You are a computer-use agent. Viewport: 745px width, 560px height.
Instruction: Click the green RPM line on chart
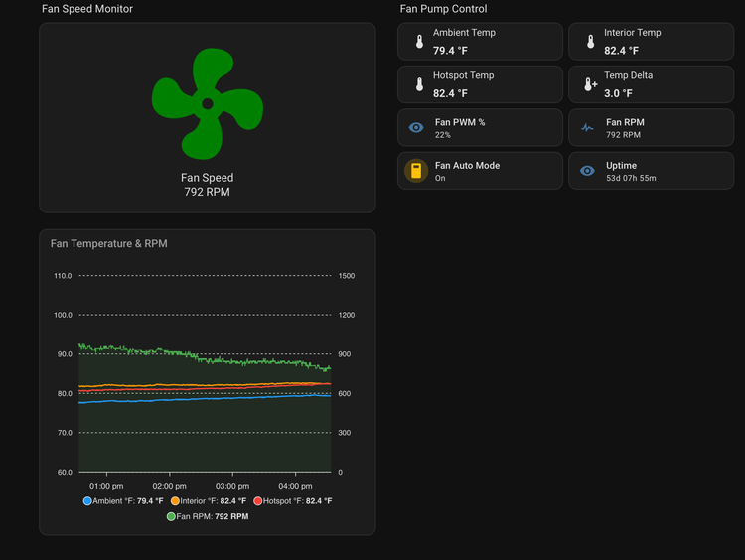[205, 357]
